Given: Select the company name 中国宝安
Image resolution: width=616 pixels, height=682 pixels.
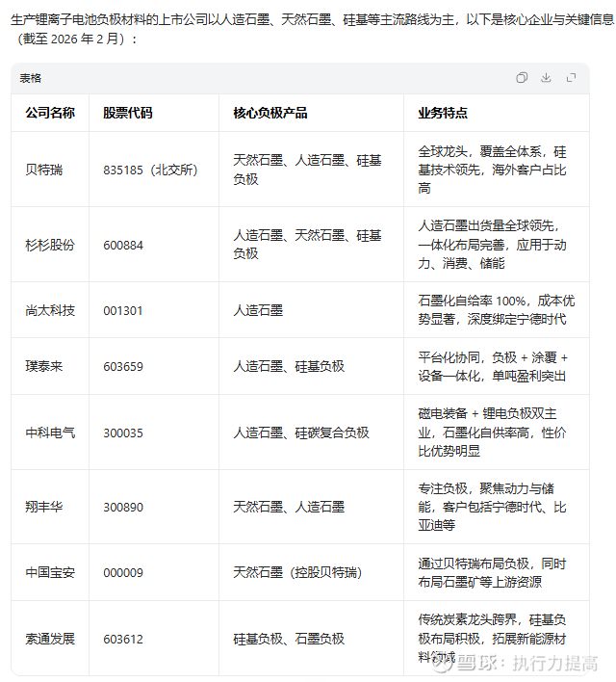Looking at the screenshot, I should [x=50, y=573].
